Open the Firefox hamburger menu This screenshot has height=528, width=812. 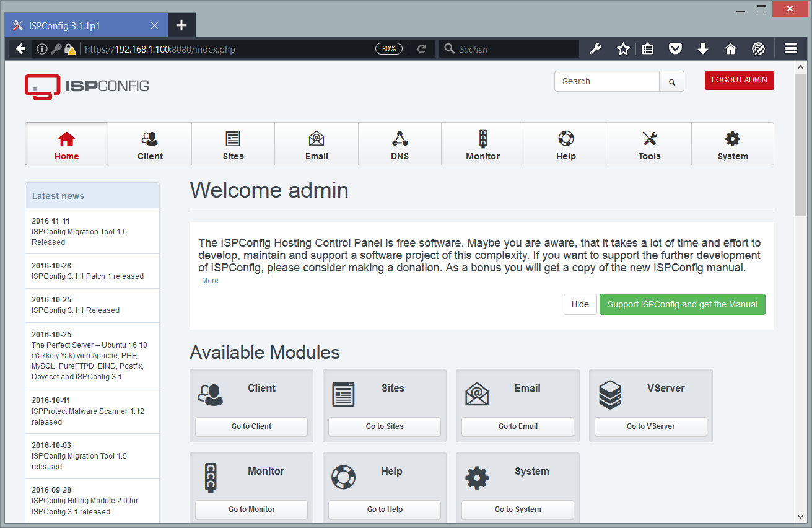click(x=791, y=49)
